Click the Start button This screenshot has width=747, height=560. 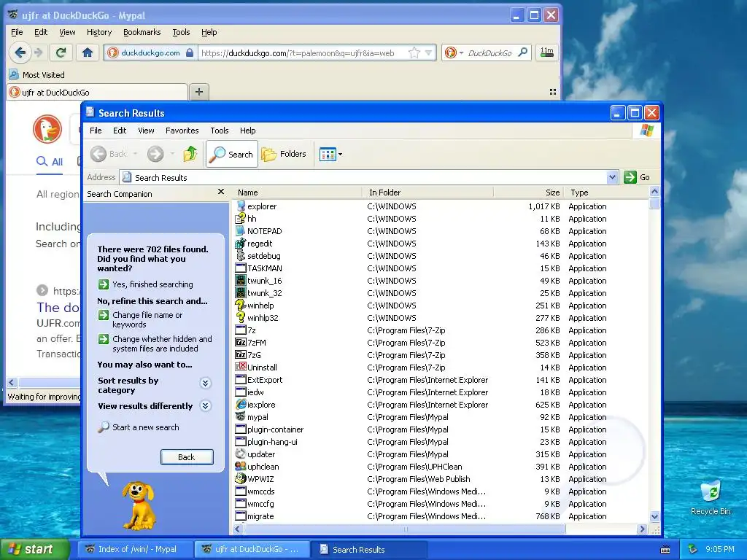click(34, 549)
